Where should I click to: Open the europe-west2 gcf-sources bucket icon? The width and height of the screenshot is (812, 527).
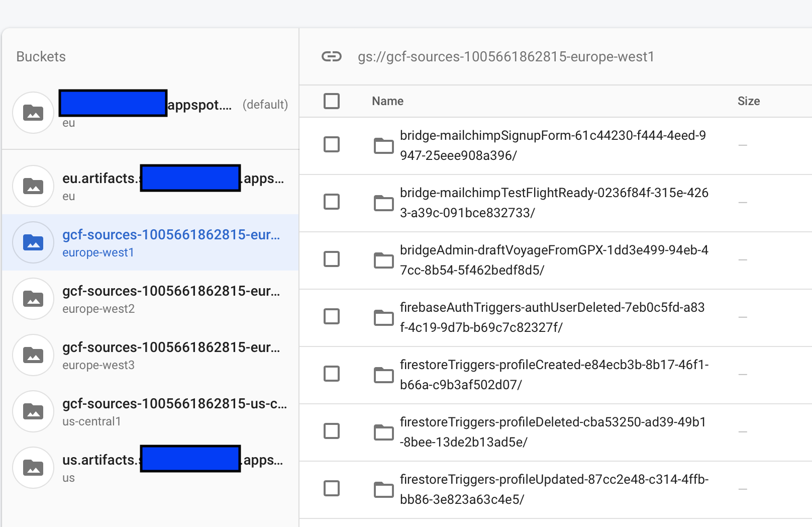click(x=33, y=299)
